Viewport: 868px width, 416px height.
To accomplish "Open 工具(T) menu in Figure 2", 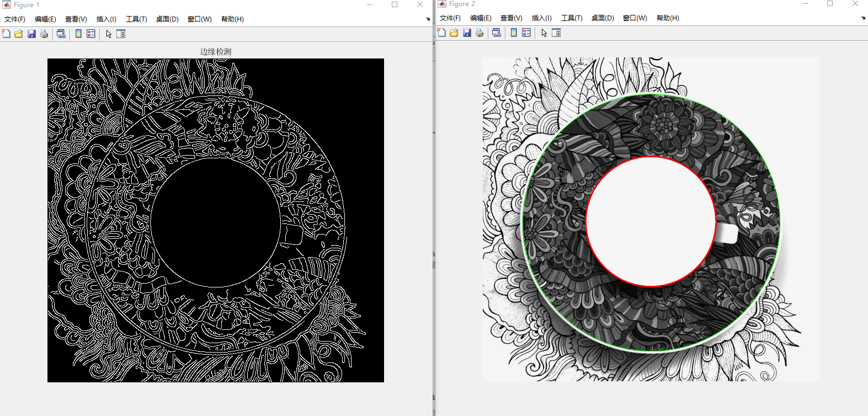I will [x=572, y=18].
